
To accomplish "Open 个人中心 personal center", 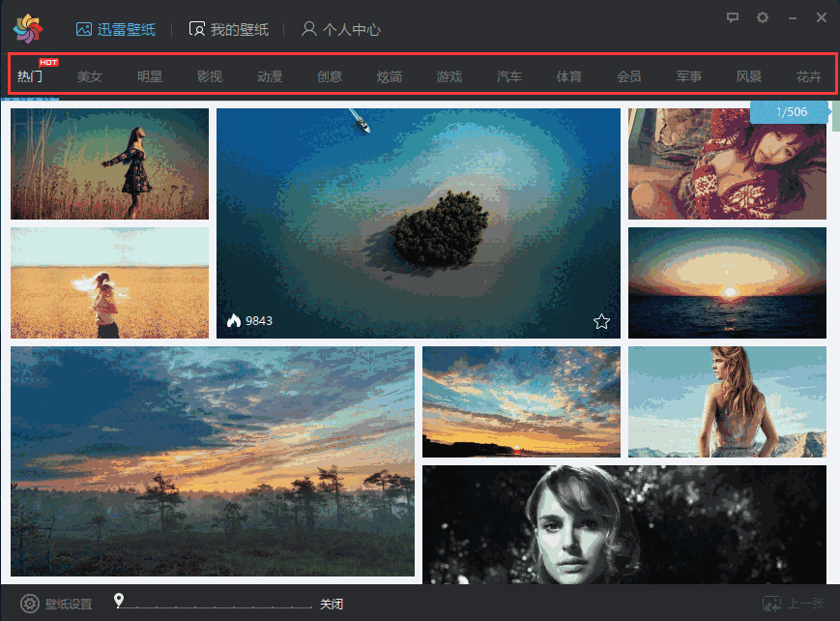I will click(340, 29).
